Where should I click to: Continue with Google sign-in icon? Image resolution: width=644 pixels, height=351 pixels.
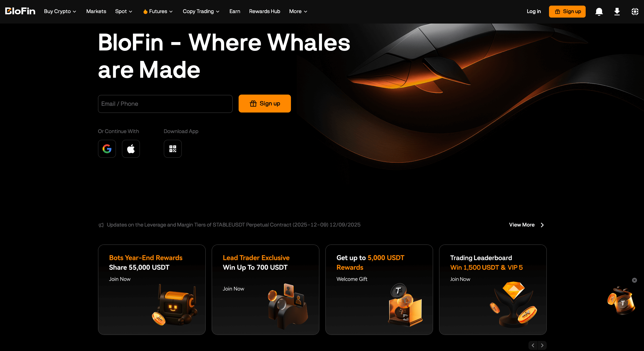coord(107,149)
